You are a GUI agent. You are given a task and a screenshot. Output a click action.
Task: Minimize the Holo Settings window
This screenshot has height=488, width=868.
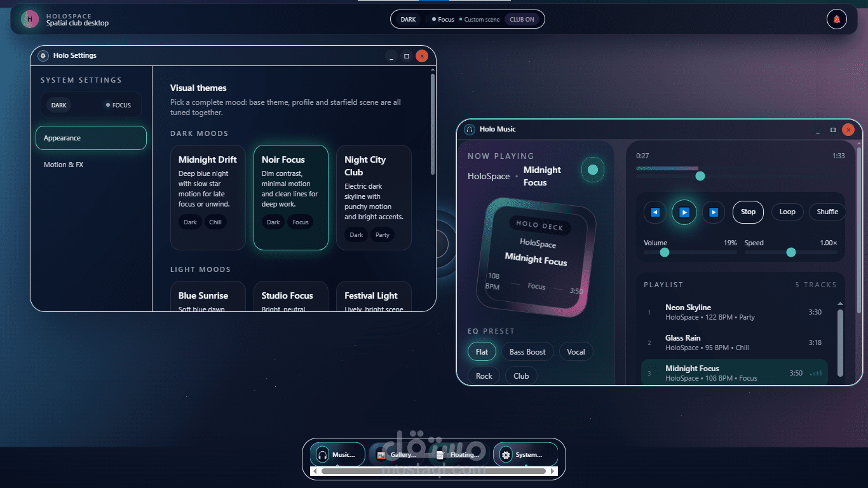pos(392,56)
